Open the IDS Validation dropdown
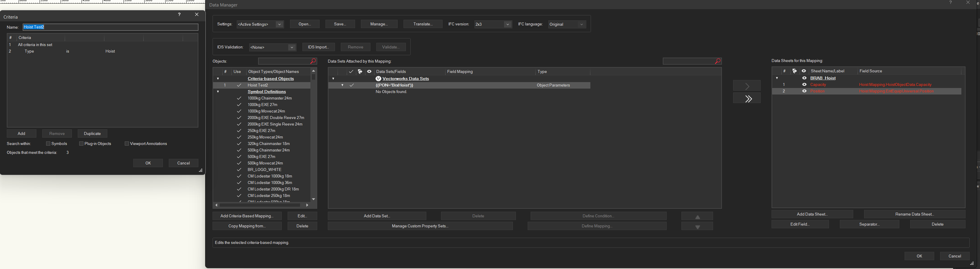 pos(291,48)
